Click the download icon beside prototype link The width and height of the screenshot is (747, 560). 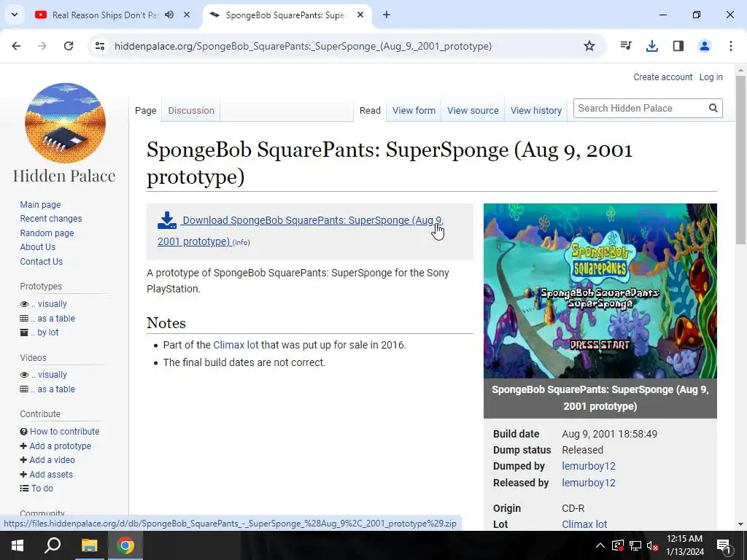(167, 220)
